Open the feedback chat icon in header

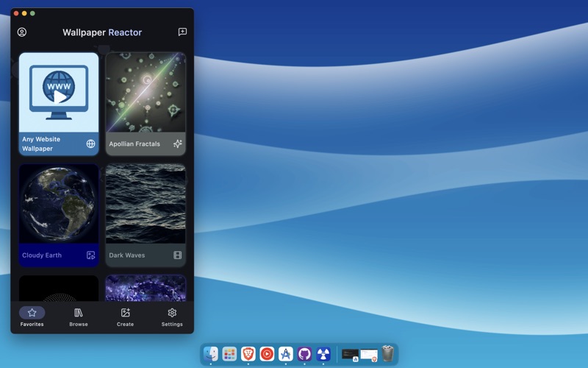pyautogui.click(x=182, y=32)
